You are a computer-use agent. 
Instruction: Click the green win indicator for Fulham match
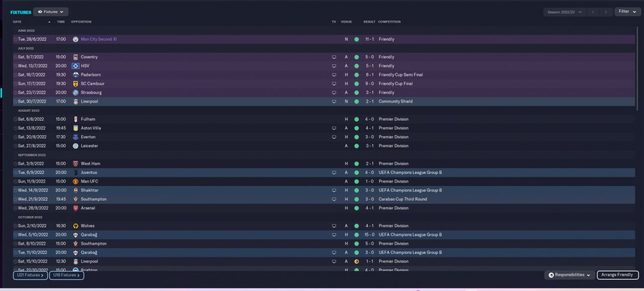356,119
